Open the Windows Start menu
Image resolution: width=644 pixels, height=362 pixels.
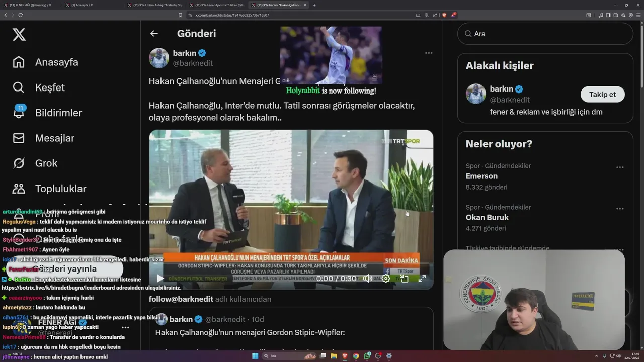[x=255, y=356]
